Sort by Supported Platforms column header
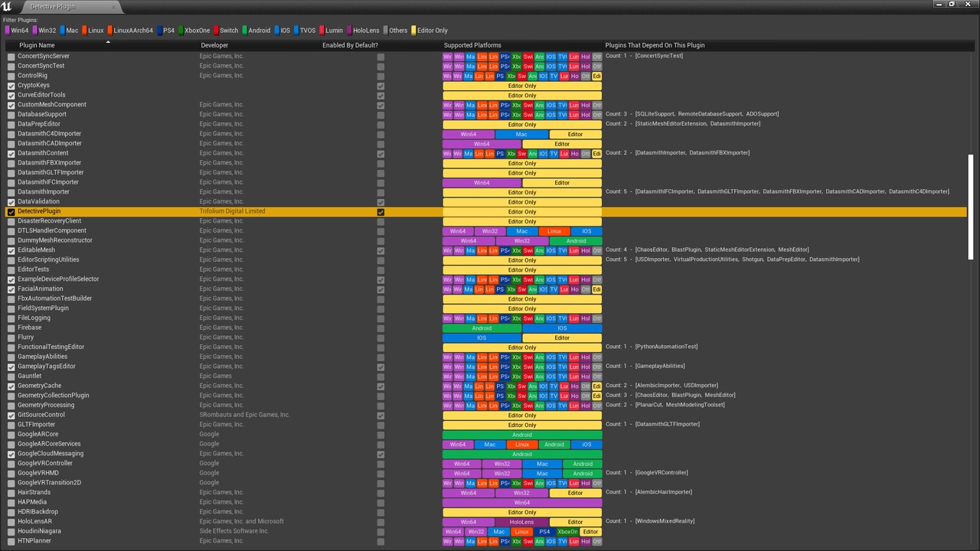The width and height of the screenshot is (980, 551). pos(472,45)
